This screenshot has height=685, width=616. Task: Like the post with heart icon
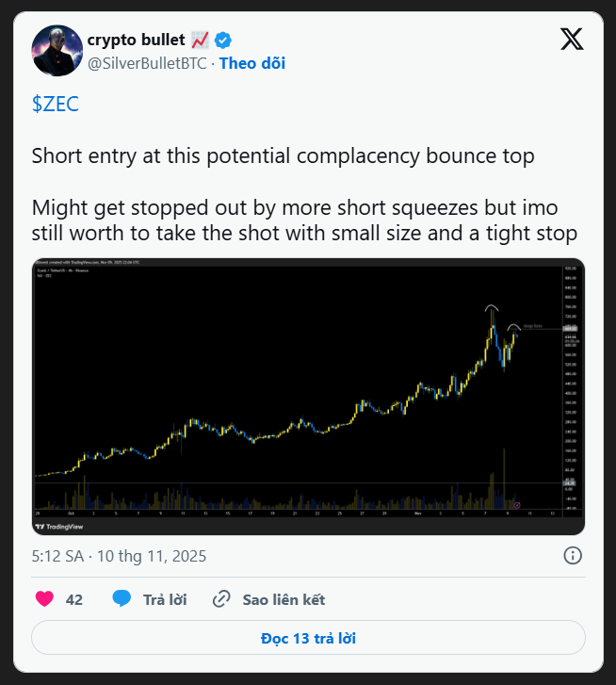point(43,598)
